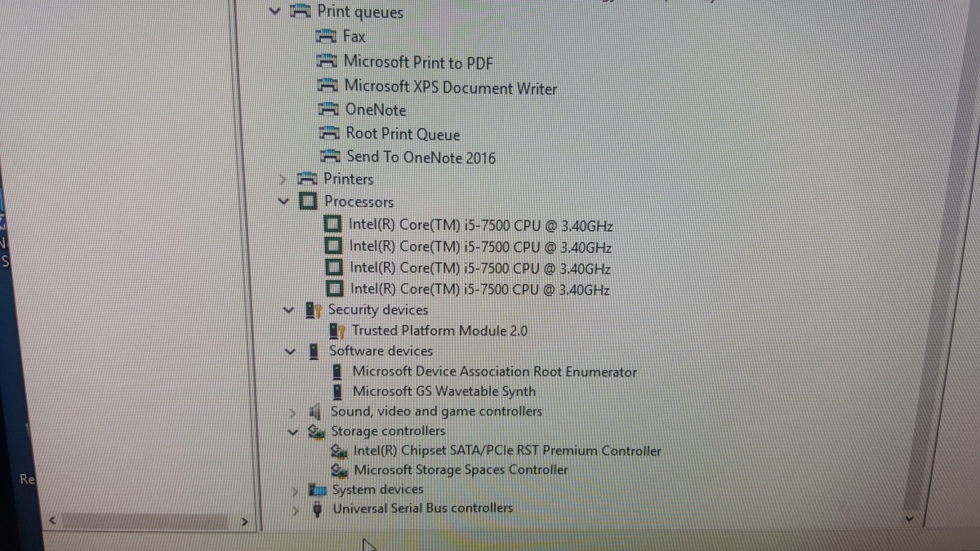This screenshot has height=551, width=980.
Task: Click the Universal Serial Bus USB icon
Action: (318, 509)
